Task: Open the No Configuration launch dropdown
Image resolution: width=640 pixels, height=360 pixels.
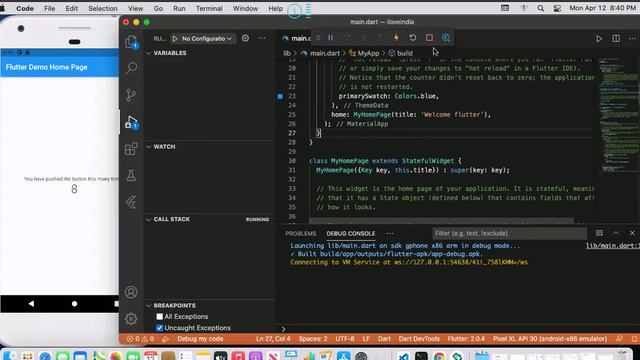Action: pos(207,38)
